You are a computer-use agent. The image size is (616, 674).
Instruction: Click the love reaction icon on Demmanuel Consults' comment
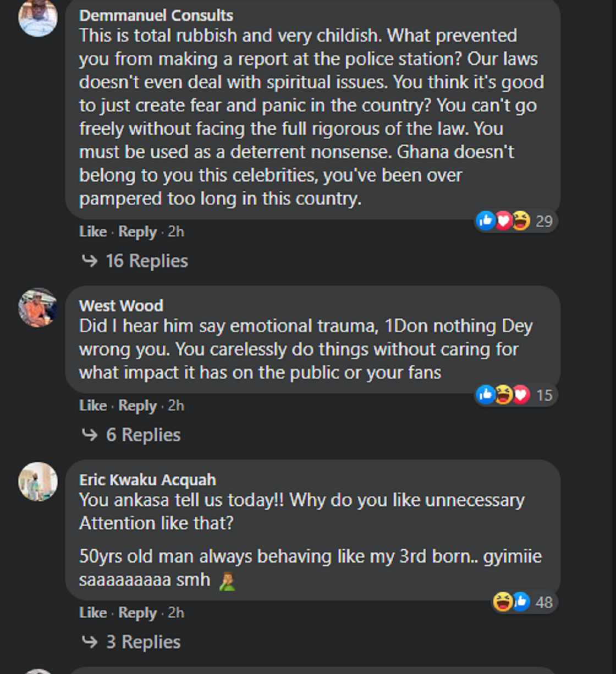point(503,221)
